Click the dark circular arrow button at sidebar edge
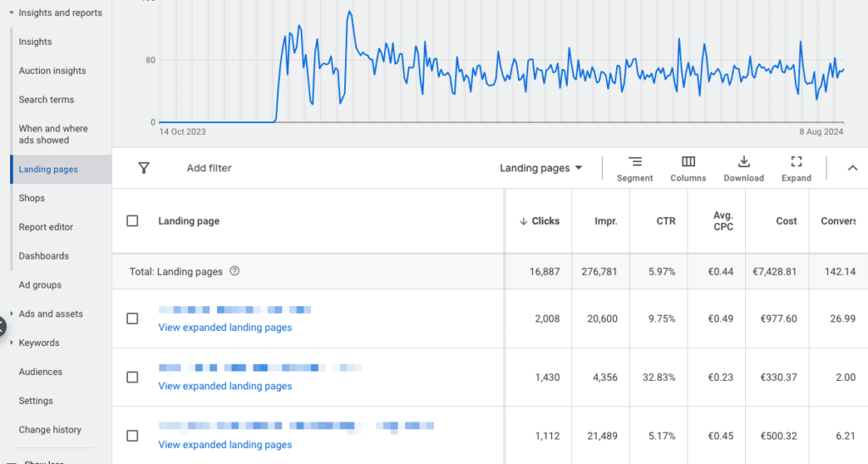The height and width of the screenshot is (464, 868). [2, 327]
